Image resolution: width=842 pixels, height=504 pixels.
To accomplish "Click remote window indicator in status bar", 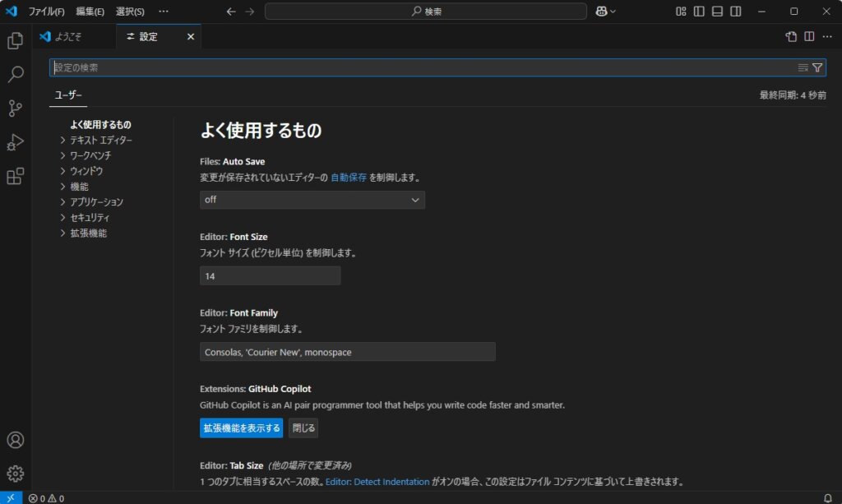I will tap(11, 498).
